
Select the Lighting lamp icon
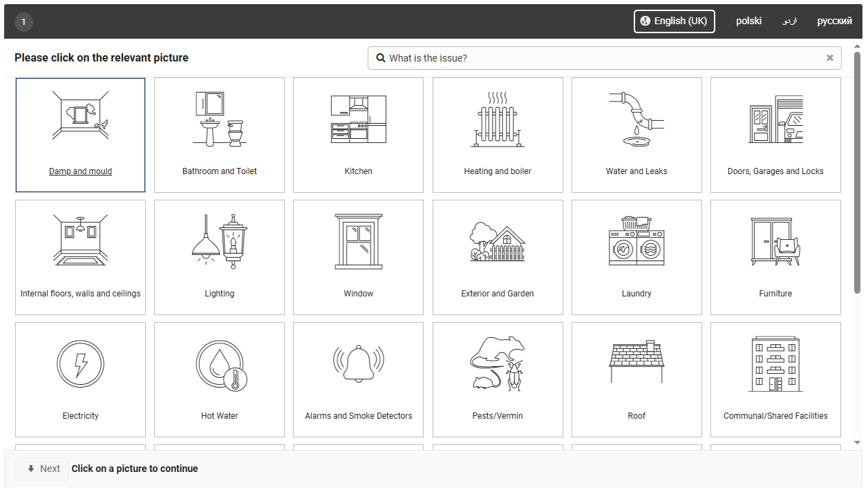219,241
